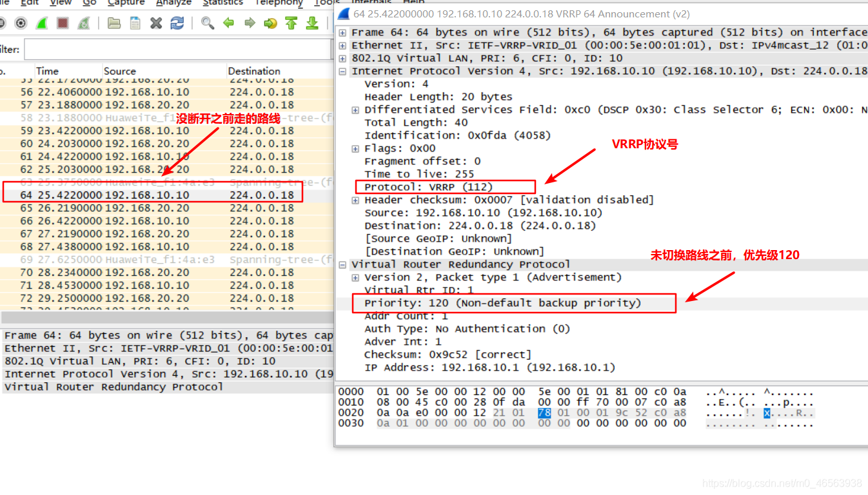Select packet 69 HuaweiTe row
The height and width of the screenshot is (495, 868).
coord(166,259)
